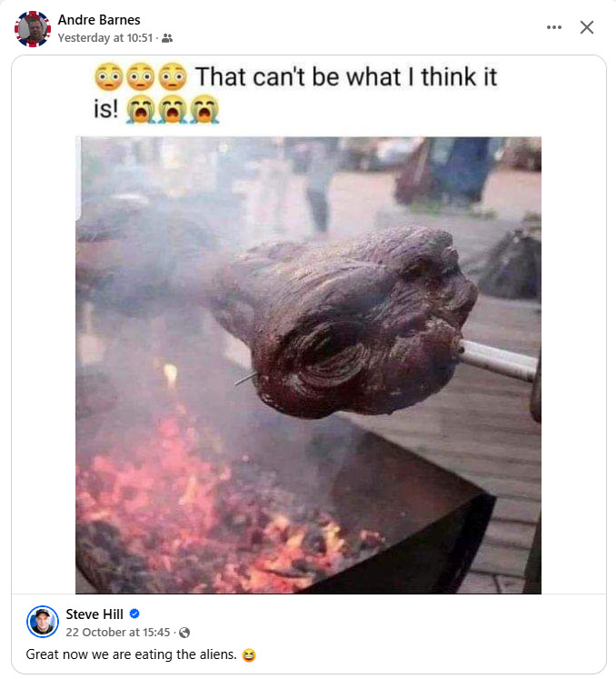Viewport: 616px width, 679px height.
Task: Click the last crying emoji in the caption
Action: [204, 110]
